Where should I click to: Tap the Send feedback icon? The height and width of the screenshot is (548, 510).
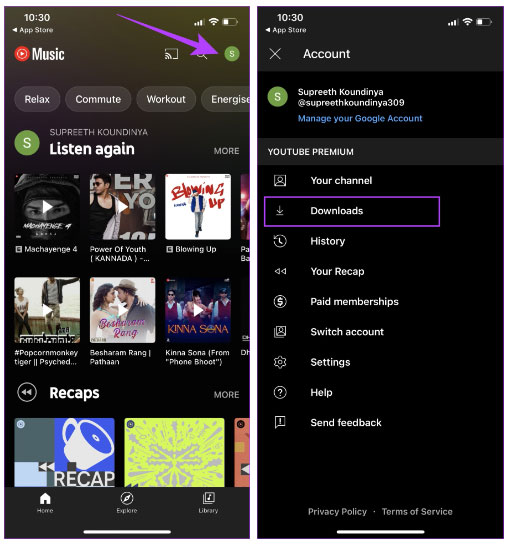[x=280, y=423]
